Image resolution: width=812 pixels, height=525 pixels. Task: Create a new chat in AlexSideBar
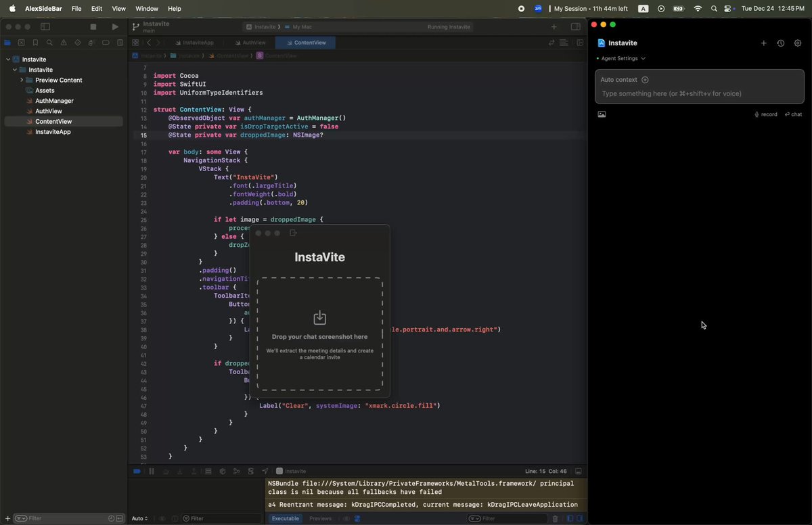click(764, 43)
